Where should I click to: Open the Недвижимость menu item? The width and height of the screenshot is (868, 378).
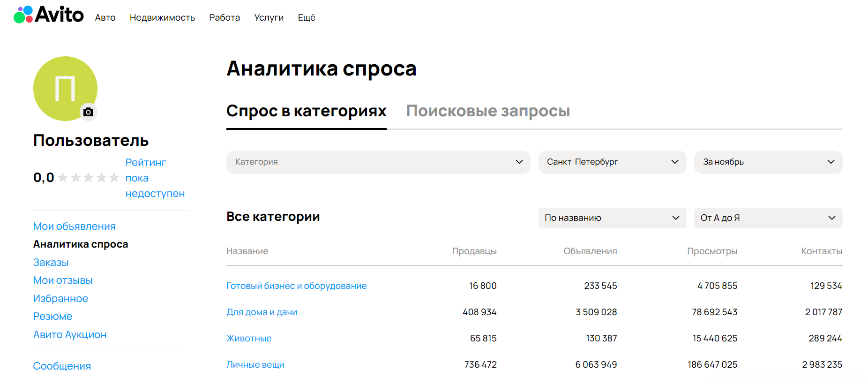(x=162, y=17)
